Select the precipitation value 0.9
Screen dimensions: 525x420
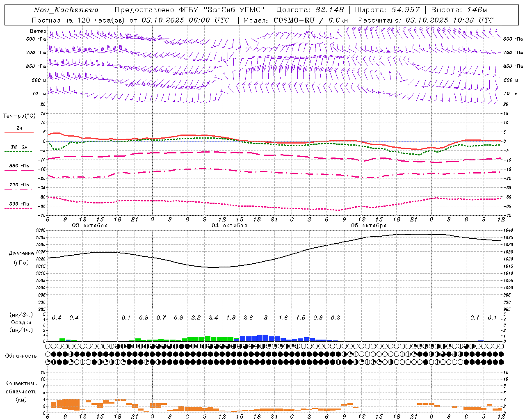click(x=318, y=318)
